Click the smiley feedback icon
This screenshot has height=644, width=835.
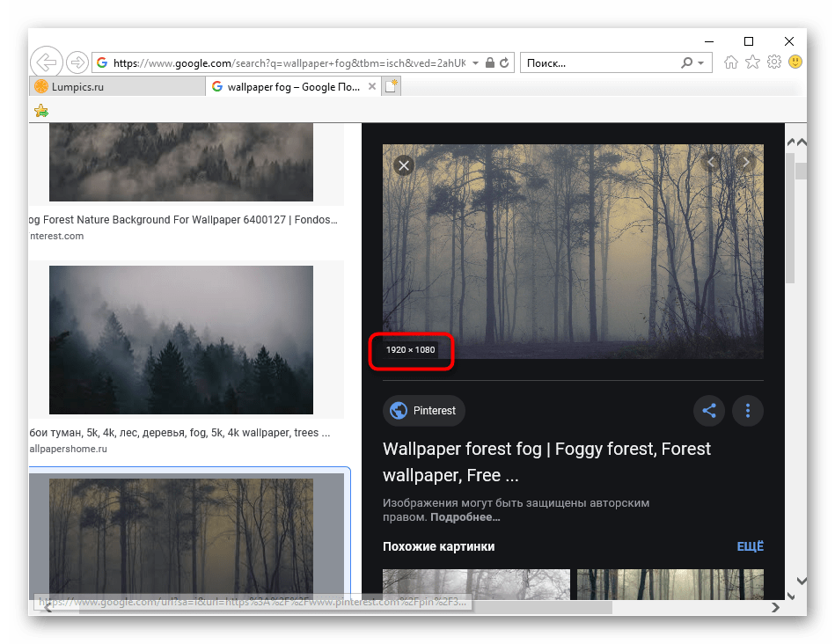795,62
